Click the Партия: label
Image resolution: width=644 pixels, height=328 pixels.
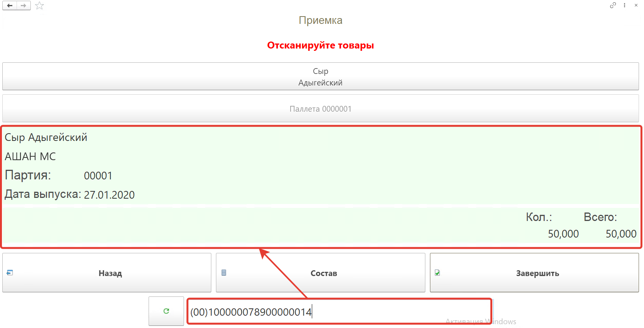tap(28, 175)
